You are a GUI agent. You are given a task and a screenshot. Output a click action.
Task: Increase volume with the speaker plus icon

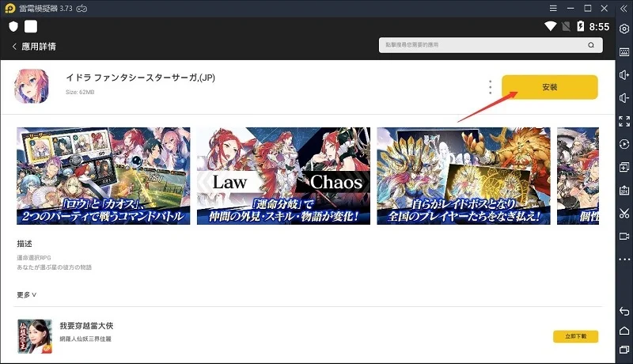pyautogui.click(x=624, y=74)
